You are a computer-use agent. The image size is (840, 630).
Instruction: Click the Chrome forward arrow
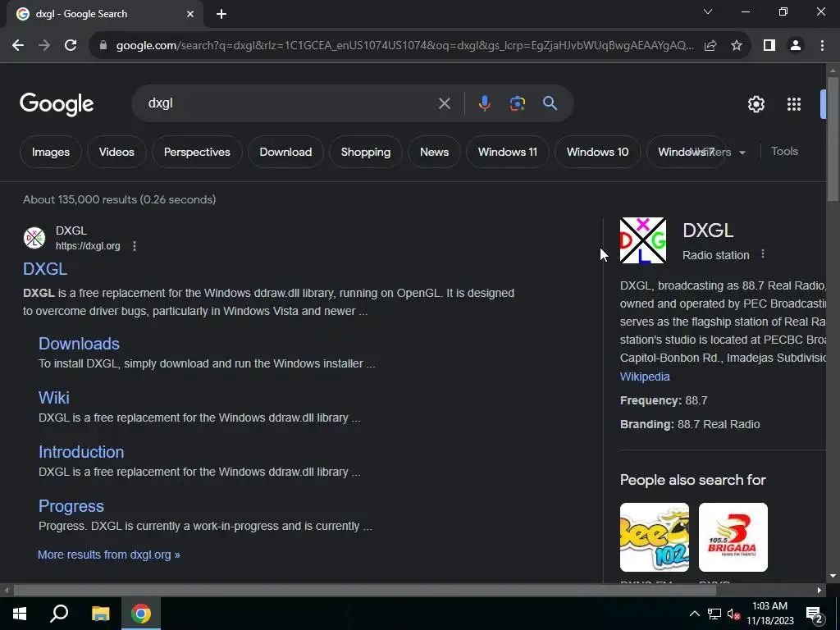pyautogui.click(x=44, y=46)
